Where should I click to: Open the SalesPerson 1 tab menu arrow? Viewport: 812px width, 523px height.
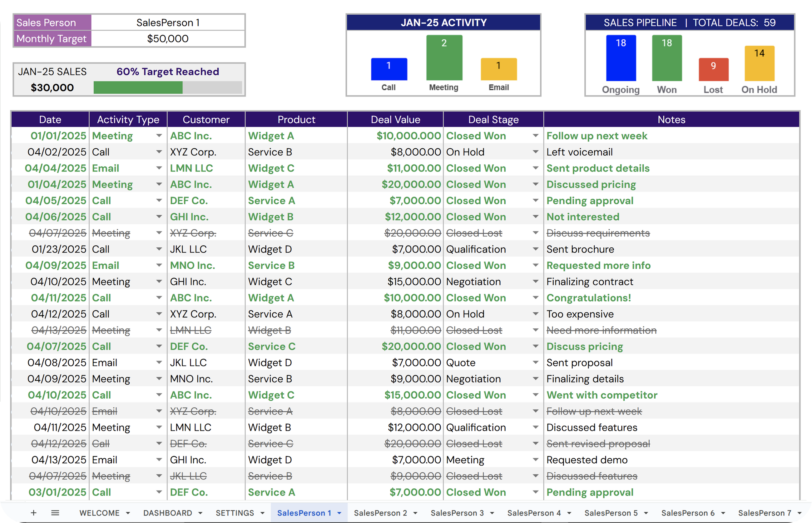pyautogui.click(x=339, y=513)
